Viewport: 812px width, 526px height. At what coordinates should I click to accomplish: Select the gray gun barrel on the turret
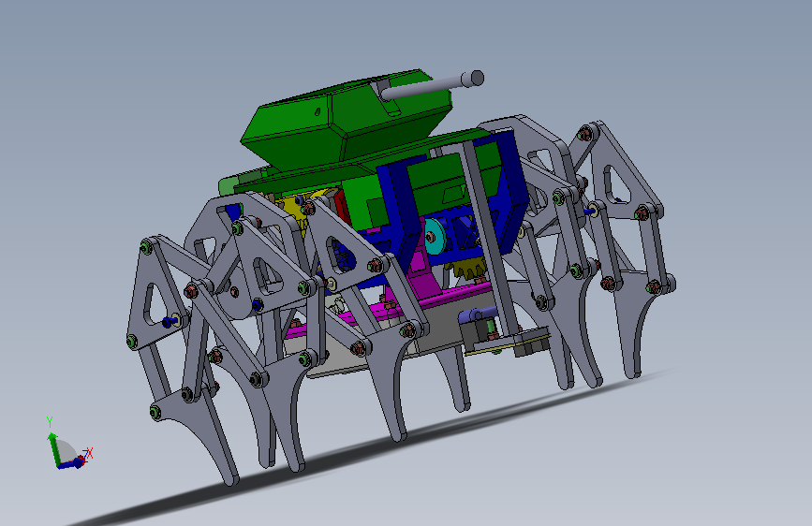click(x=431, y=86)
